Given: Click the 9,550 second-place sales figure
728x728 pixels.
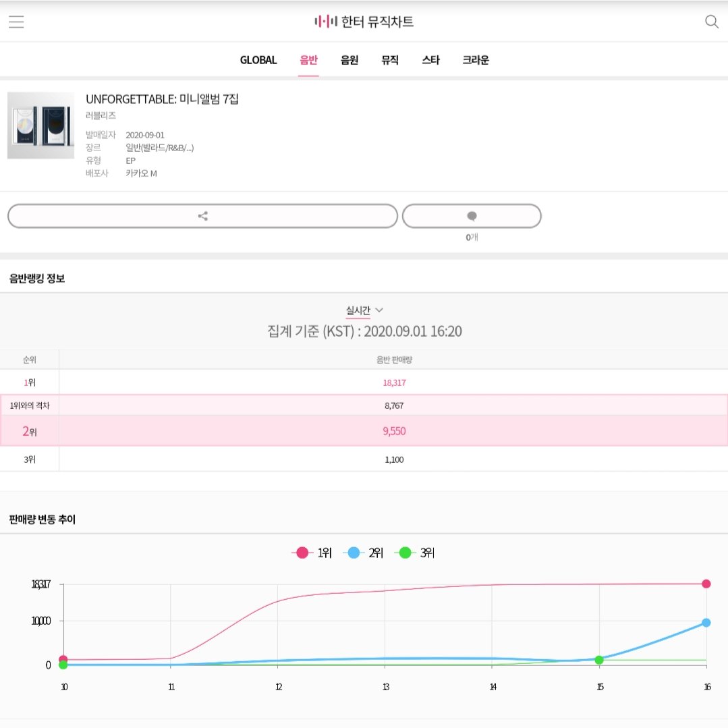Looking at the screenshot, I should click(393, 431).
